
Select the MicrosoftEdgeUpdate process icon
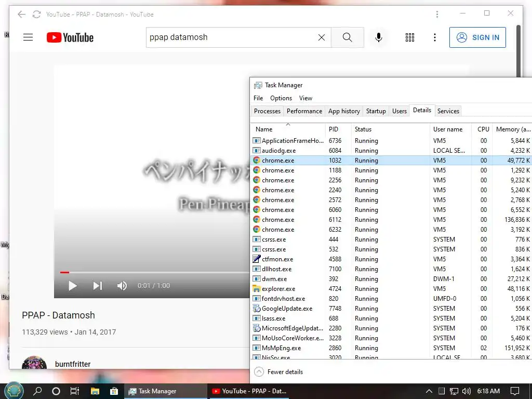[257, 328]
